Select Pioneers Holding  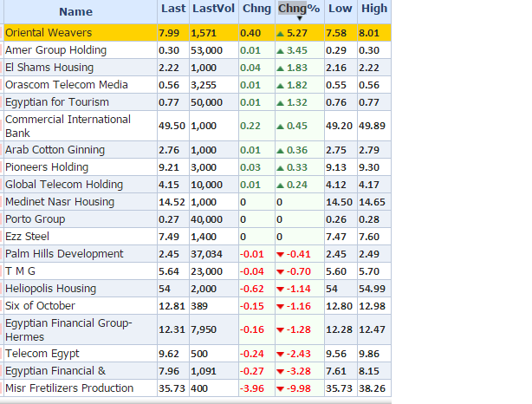[47, 167]
